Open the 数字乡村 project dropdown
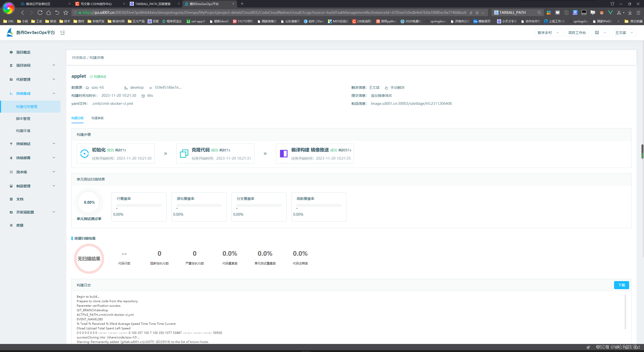644x352 pixels. [x=548, y=33]
